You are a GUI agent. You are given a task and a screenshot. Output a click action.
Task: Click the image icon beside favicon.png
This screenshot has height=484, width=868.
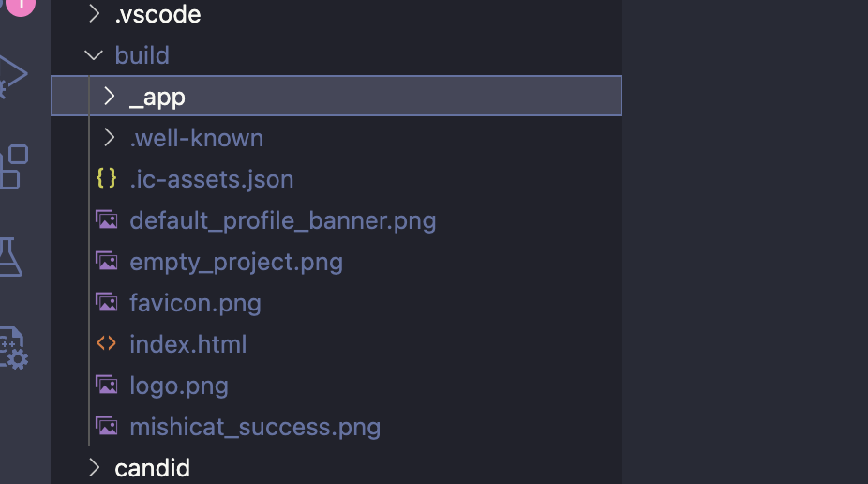[107, 303]
